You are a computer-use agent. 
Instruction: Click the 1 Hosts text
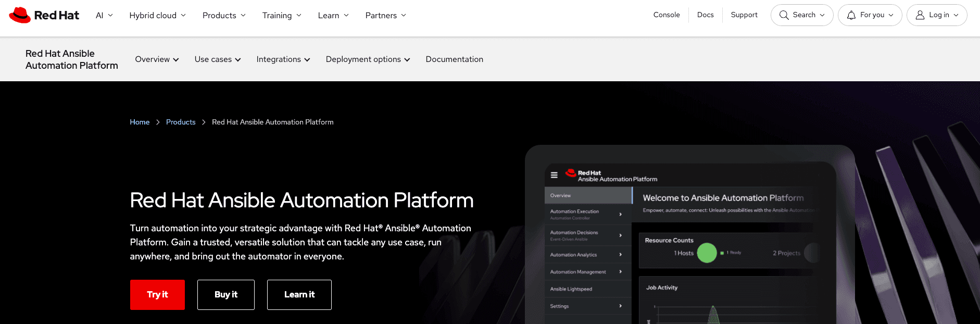684,253
